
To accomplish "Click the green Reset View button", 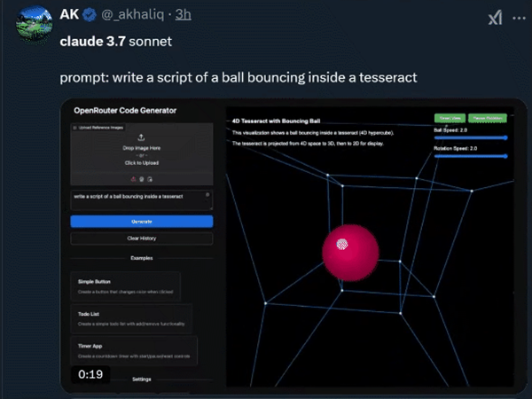I will (450, 118).
